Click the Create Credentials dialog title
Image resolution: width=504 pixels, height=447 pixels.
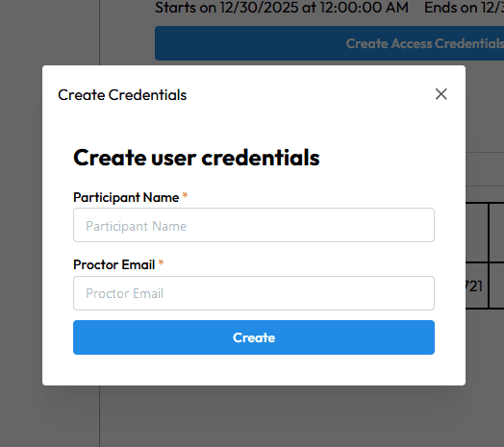click(122, 95)
